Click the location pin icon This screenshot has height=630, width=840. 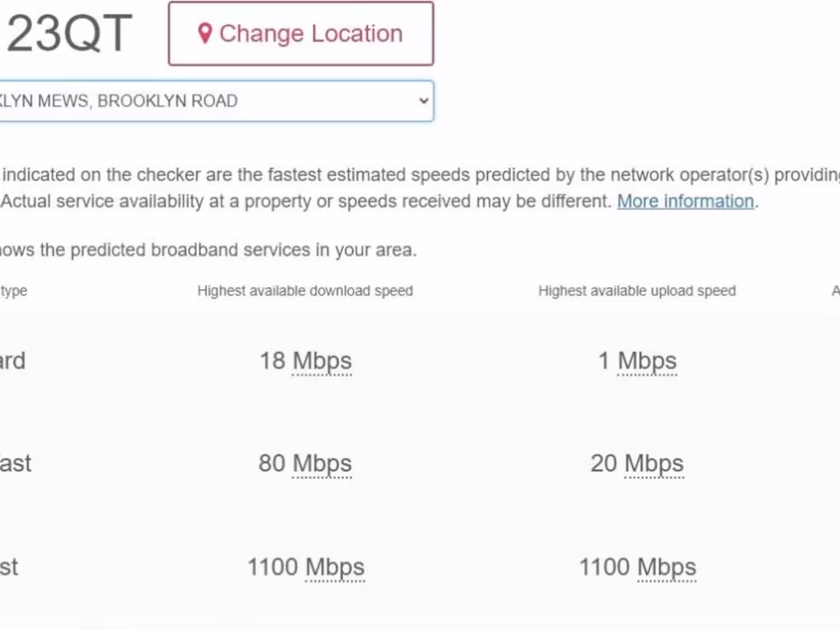pyautogui.click(x=205, y=34)
